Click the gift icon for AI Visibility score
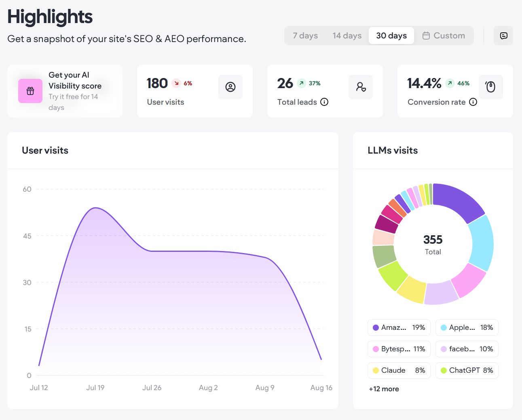The image size is (522, 420). [30, 91]
